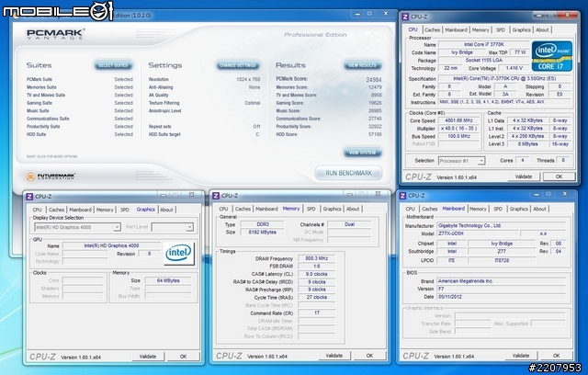Open the Graphics tab in the Mainboard window
588x375 pixels.
tap(518, 209)
